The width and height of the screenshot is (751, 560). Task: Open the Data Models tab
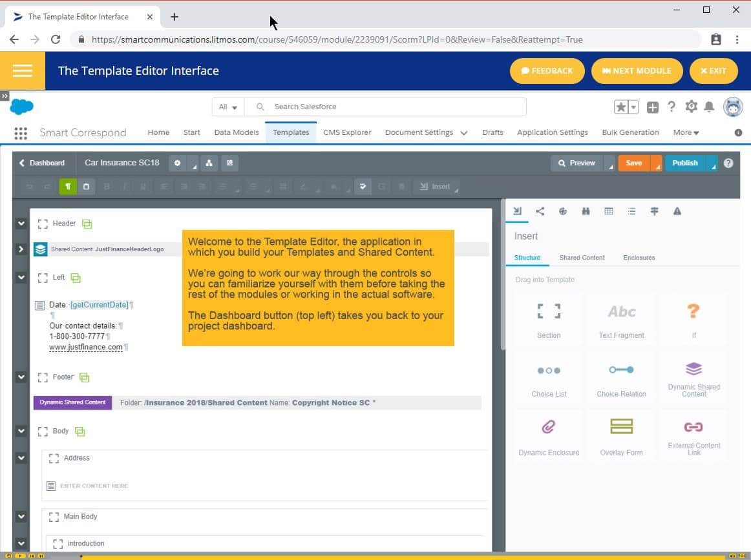(236, 132)
